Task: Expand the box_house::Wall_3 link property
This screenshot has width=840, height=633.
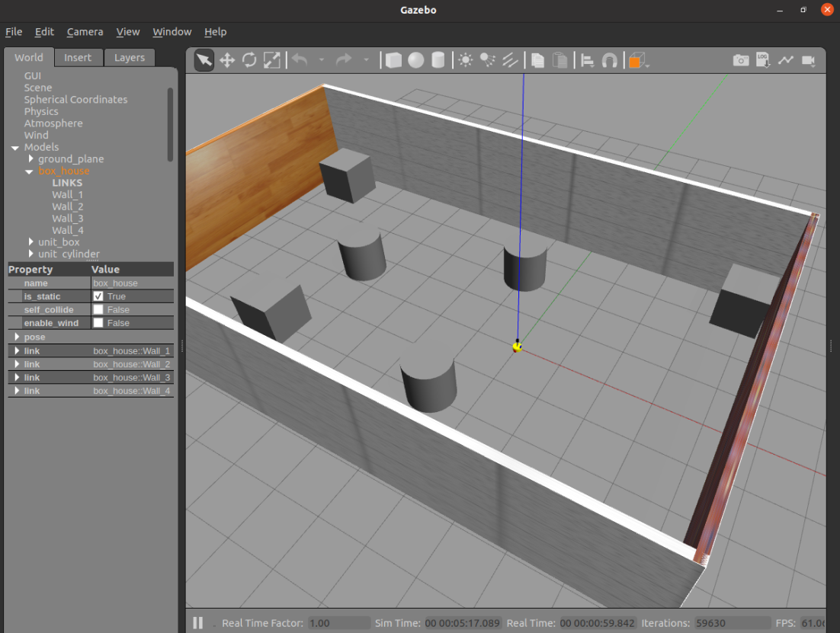Action: click(x=17, y=378)
